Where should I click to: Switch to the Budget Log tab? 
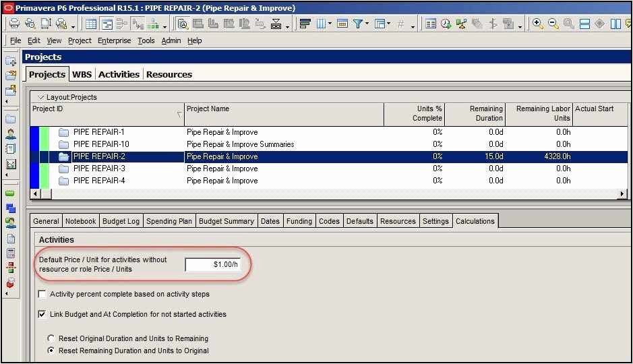(x=121, y=221)
